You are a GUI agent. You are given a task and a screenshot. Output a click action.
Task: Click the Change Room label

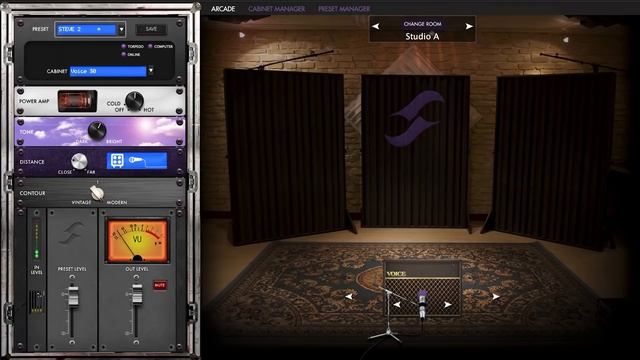click(422, 24)
